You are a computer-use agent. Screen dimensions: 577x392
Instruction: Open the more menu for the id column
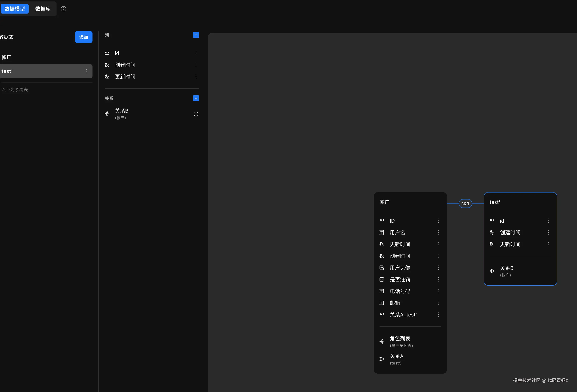(196, 53)
